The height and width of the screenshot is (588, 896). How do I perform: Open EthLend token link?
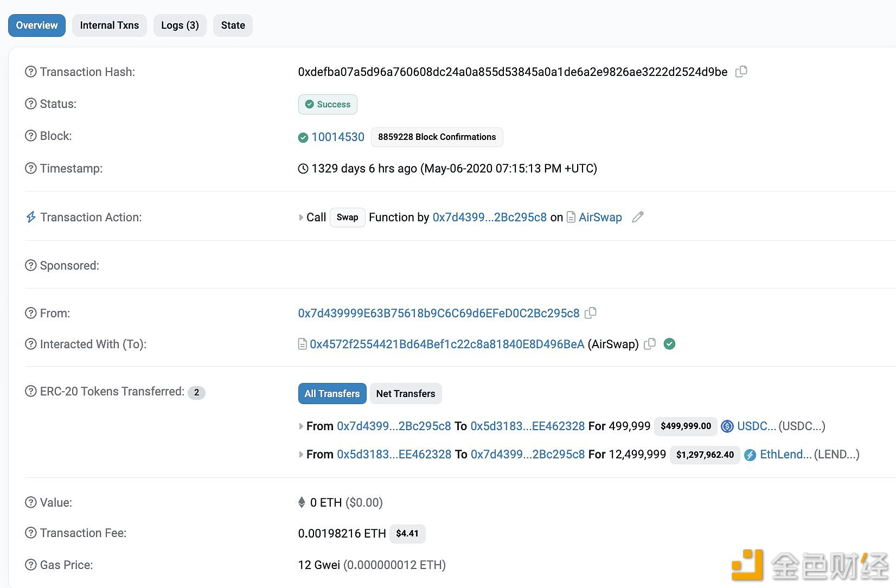coord(786,455)
